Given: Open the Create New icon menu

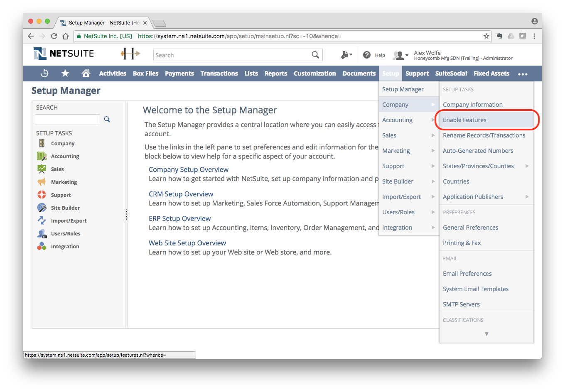Looking at the screenshot, I should 346,55.
